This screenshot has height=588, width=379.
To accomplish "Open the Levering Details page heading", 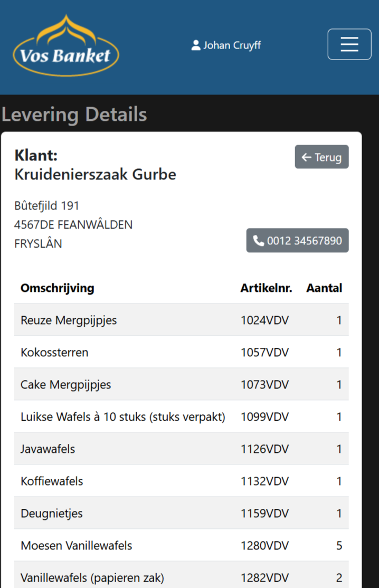I will pos(74,115).
